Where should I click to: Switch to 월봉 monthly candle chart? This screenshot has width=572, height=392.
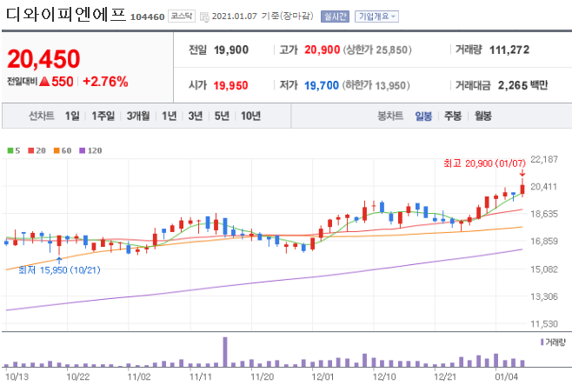pos(482,116)
